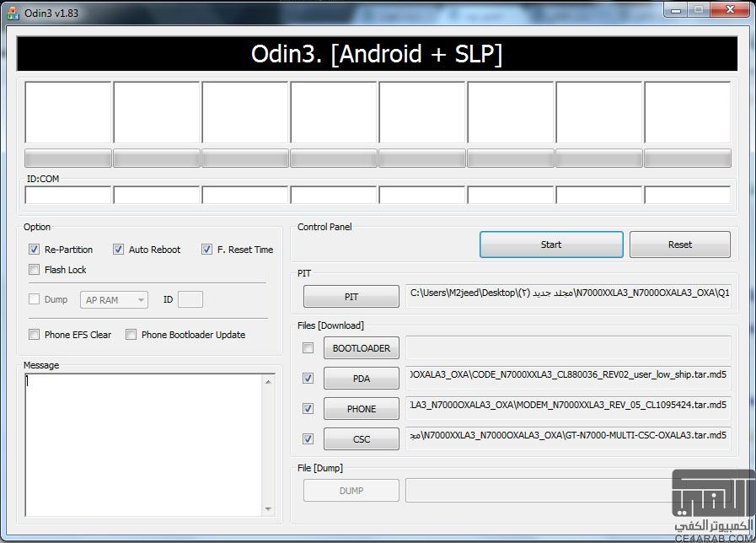This screenshot has width=756, height=543.
Task: Click the first device status box
Action: (68, 112)
